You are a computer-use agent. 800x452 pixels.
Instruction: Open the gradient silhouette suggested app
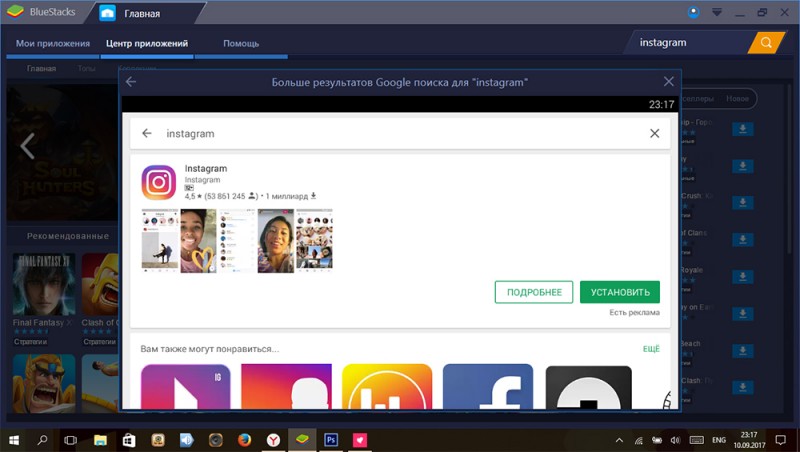click(x=286, y=386)
